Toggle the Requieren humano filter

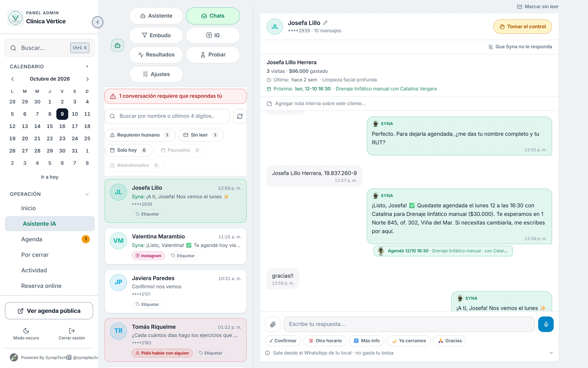click(x=140, y=135)
